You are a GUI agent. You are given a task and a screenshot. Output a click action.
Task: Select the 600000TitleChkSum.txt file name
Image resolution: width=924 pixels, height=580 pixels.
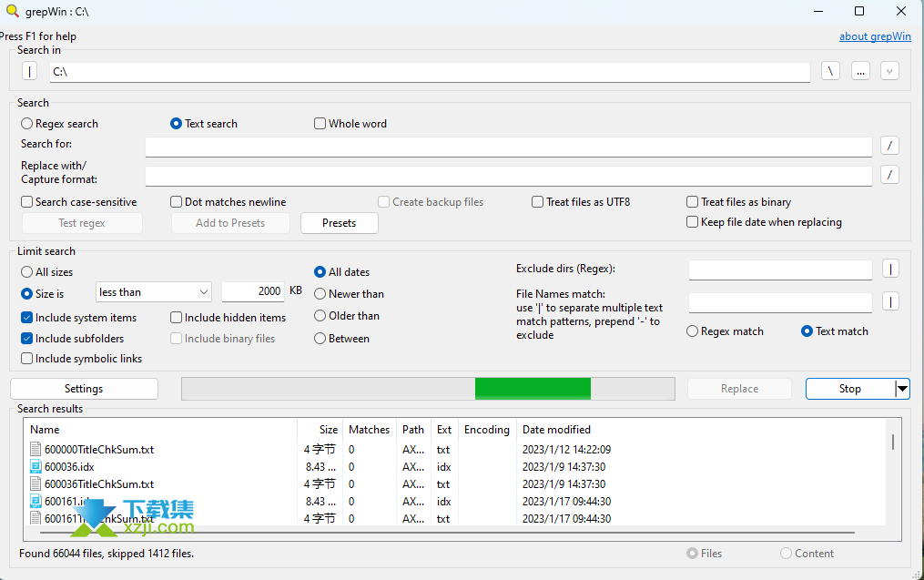click(99, 449)
